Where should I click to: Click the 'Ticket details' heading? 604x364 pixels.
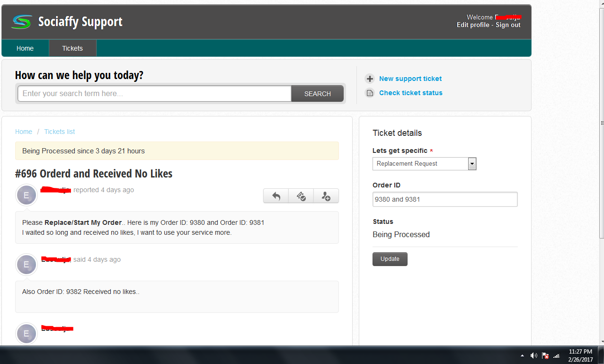[397, 133]
